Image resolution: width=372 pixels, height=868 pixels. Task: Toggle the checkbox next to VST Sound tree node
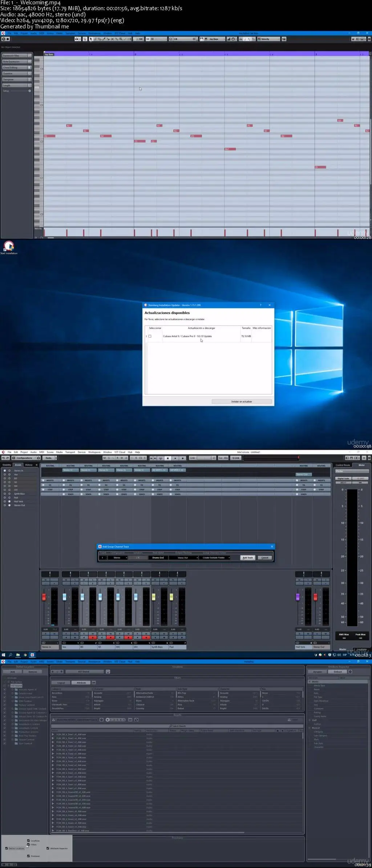(x=4, y=685)
